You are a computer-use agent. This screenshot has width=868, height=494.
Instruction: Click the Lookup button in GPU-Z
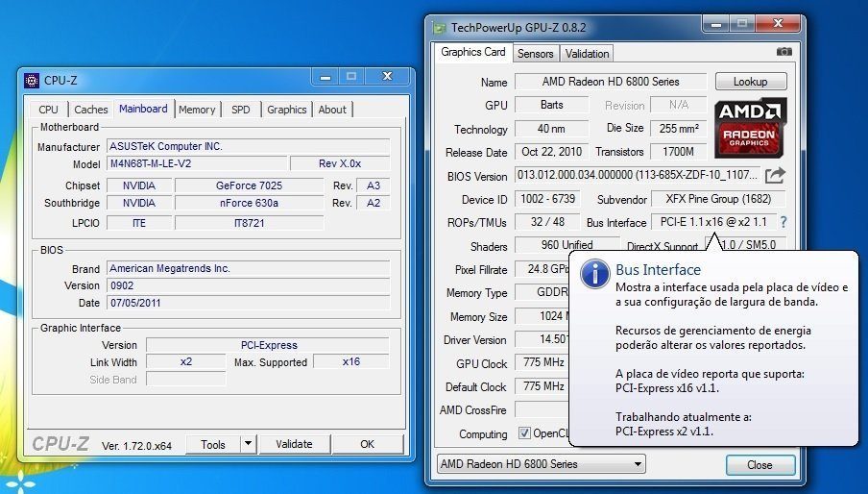[x=751, y=82]
